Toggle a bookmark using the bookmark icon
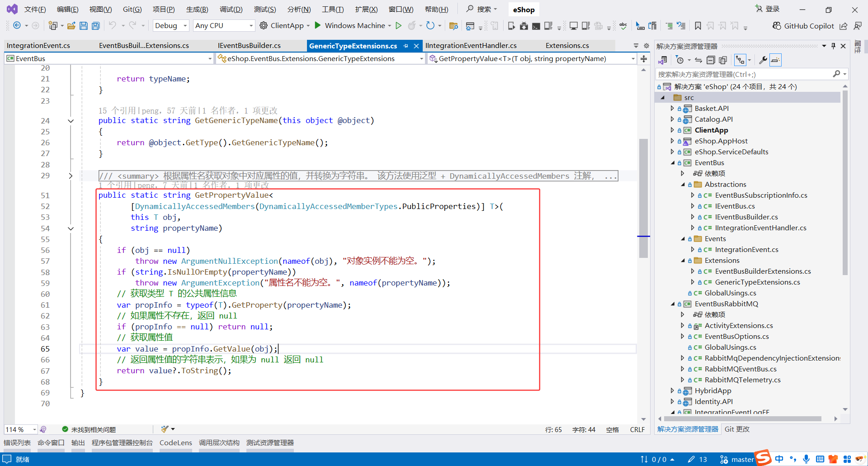The image size is (868, 466). (698, 26)
